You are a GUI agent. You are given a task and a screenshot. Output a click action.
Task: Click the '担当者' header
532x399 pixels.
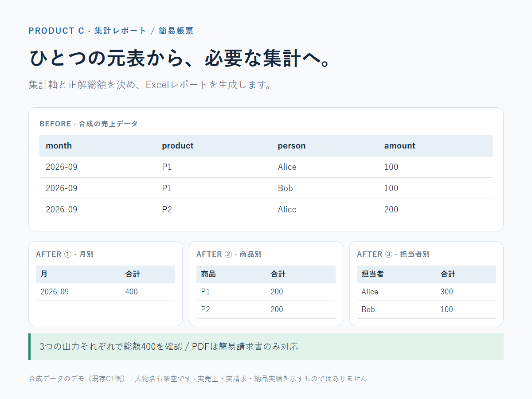[x=372, y=274]
